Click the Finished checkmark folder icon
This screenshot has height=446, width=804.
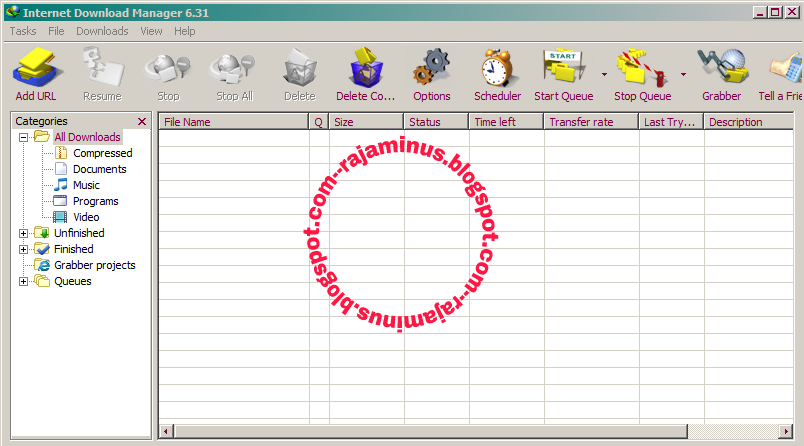coord(42,249)
